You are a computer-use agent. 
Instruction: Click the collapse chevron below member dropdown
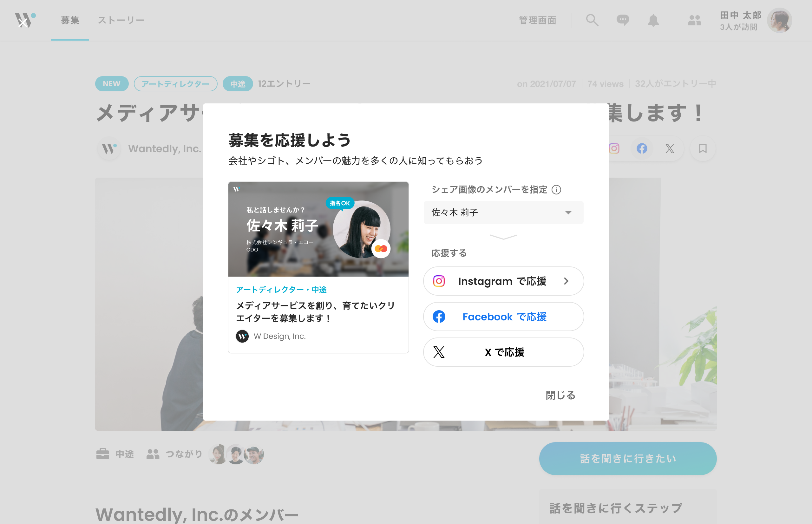(x=503, y=237)
